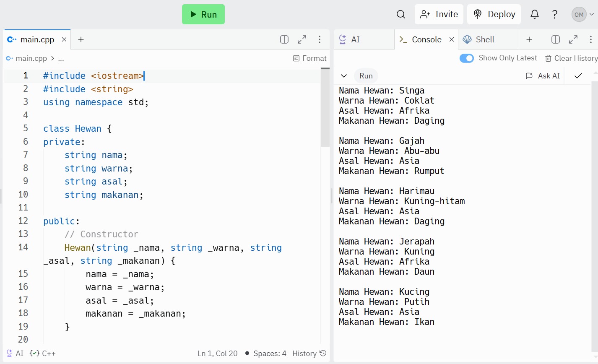Open the Spaces: 4 indentation selector
This screenshot has height=364, width=598.
click(270, 354)
